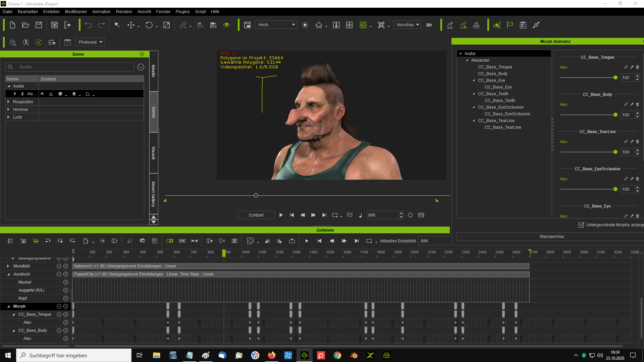Click the Redo arrow icon

tap(101, 25)
